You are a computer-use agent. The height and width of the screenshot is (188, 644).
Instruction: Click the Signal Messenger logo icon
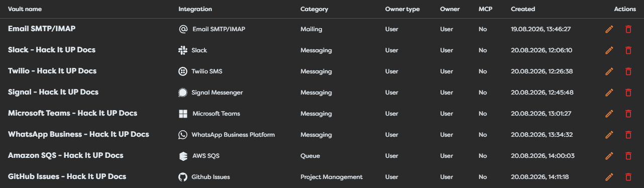coord(183,92)
